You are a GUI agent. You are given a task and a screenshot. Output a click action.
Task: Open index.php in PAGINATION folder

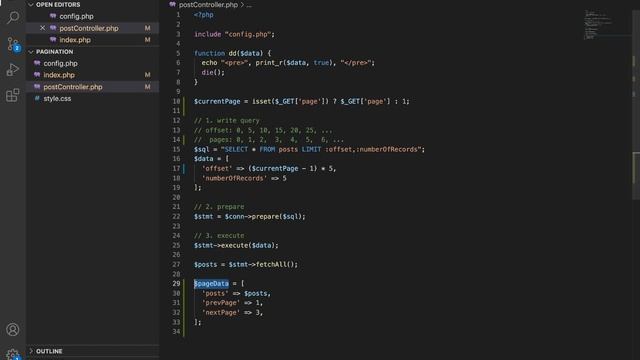point(59,75)
